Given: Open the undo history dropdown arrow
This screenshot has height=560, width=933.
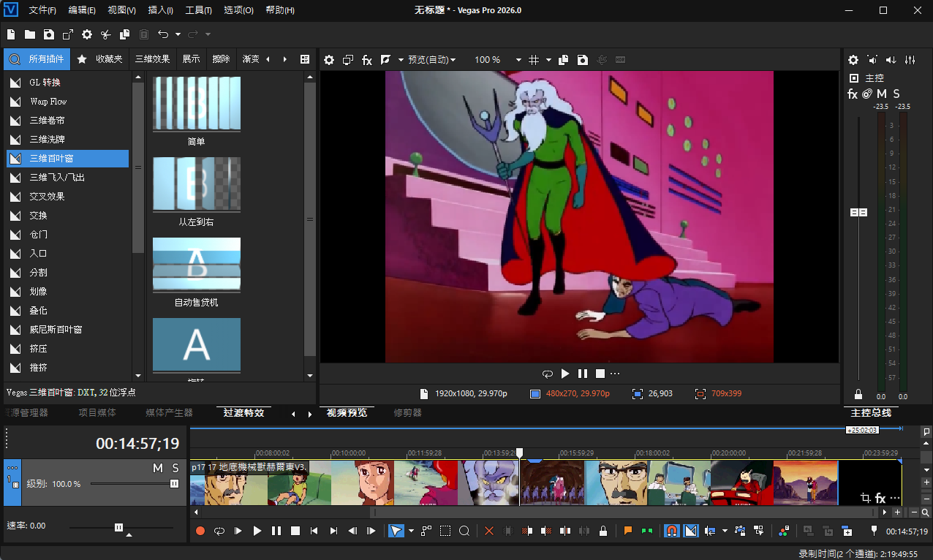Looking at the screenshot, I should coord(178,34).
